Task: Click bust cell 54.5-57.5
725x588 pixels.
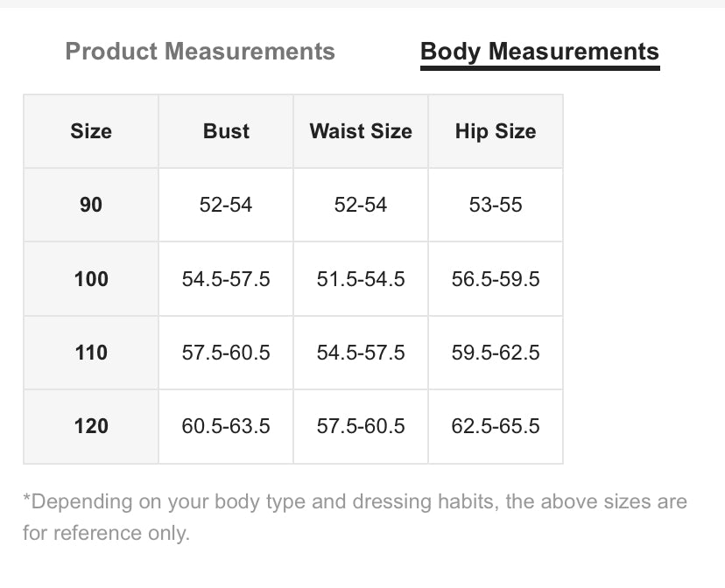Action: pyautogui.click(x=226, y=279)
